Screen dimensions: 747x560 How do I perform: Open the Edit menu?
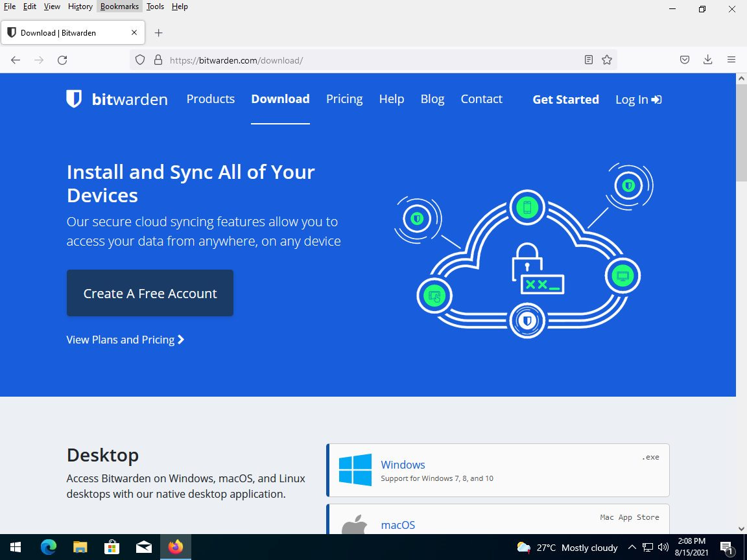[x=30, y=6]
